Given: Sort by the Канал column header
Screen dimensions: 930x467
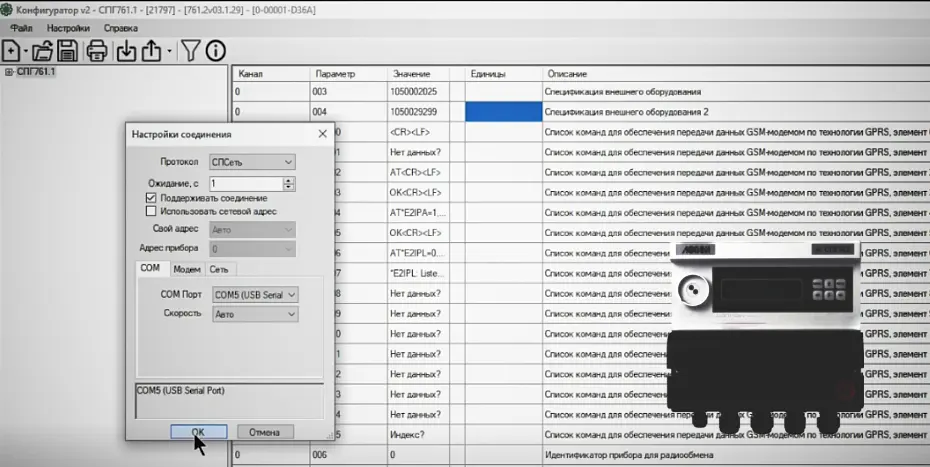Looking at the screenshot, I should pyautogui.click(x=270, y=74).
